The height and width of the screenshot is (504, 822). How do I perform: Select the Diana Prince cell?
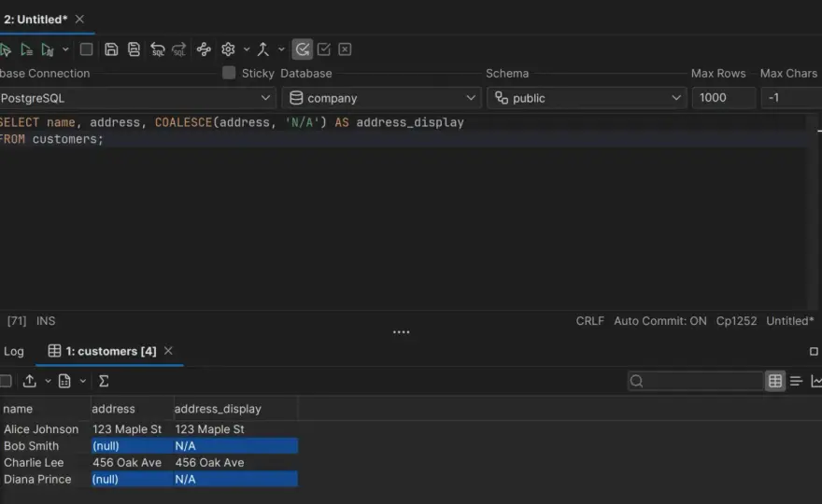tap(46, 480)
